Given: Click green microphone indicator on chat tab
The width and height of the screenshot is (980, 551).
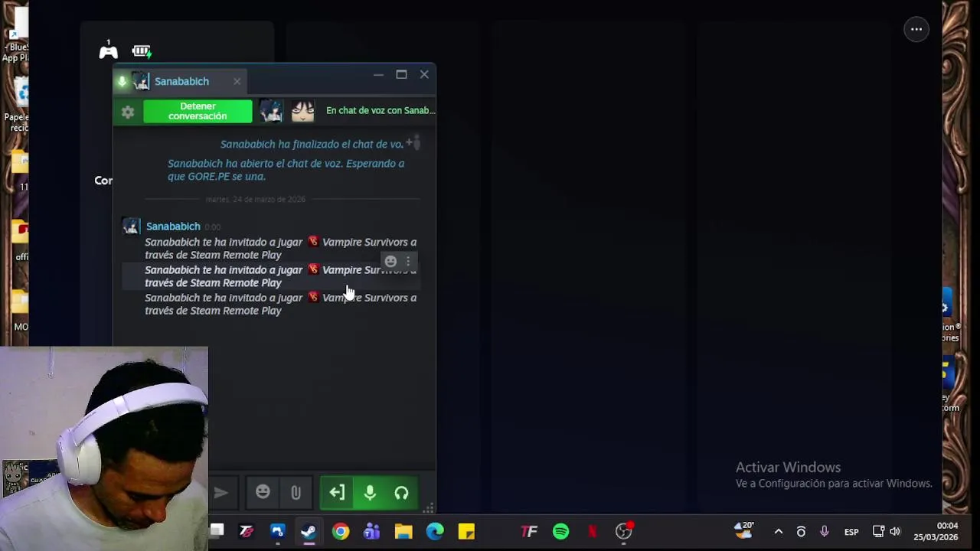Looking at the screenshot, I should click(x=122, y=81).
